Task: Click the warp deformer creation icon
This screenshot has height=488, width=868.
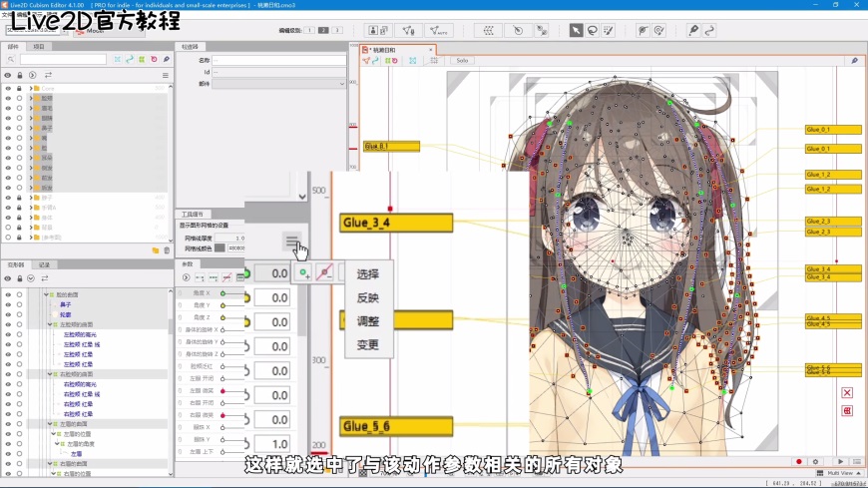Action: [488, 31]
